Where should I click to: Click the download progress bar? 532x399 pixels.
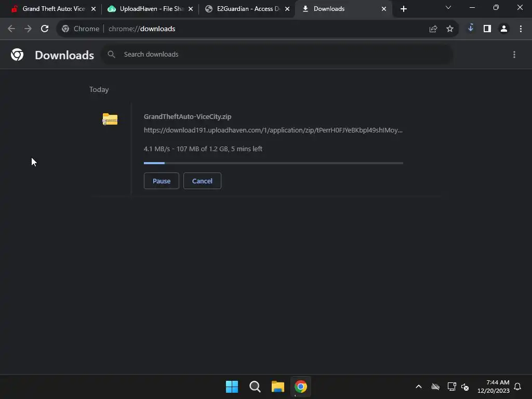point(273,163)
